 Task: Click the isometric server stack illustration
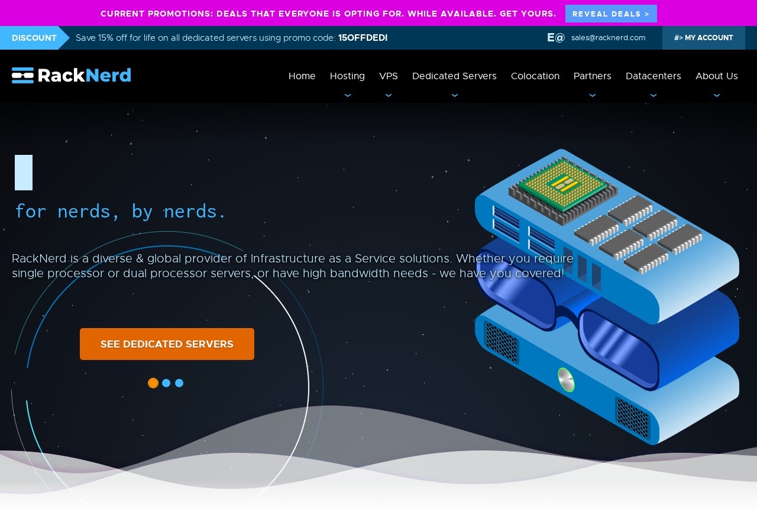(x=607, y=297)
